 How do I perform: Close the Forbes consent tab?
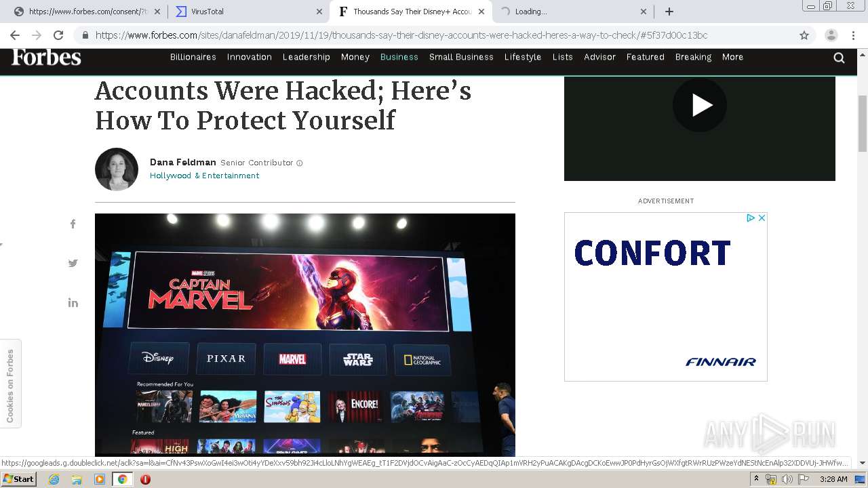[x=157, y=12]
